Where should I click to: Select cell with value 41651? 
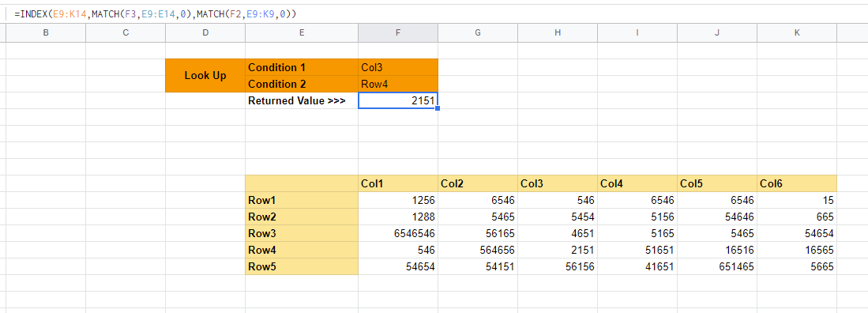coord(637,266)
